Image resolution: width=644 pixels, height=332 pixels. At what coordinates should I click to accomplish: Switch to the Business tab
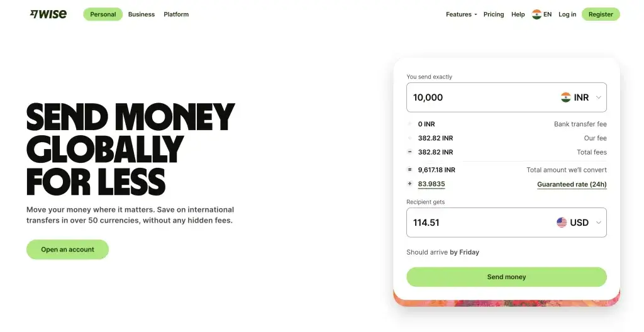[142, 14]
